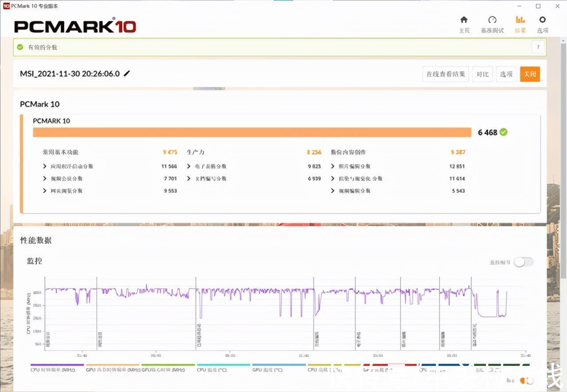
Task: Click the Compare button
Action: click(x=482, y=74)
